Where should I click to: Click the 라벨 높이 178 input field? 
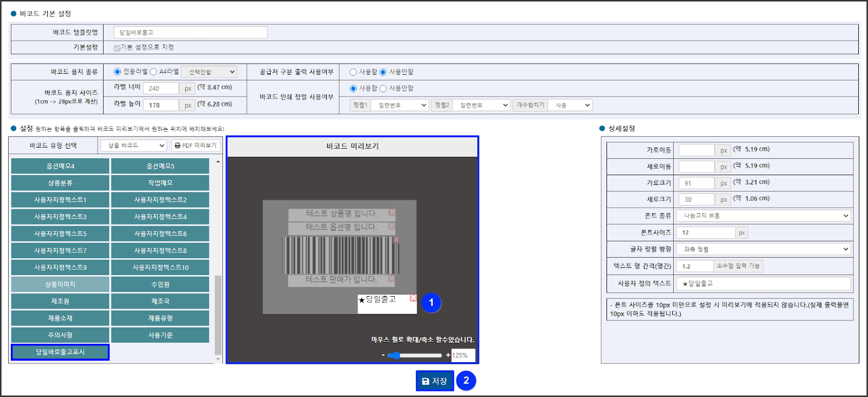(x=161, y=105)
